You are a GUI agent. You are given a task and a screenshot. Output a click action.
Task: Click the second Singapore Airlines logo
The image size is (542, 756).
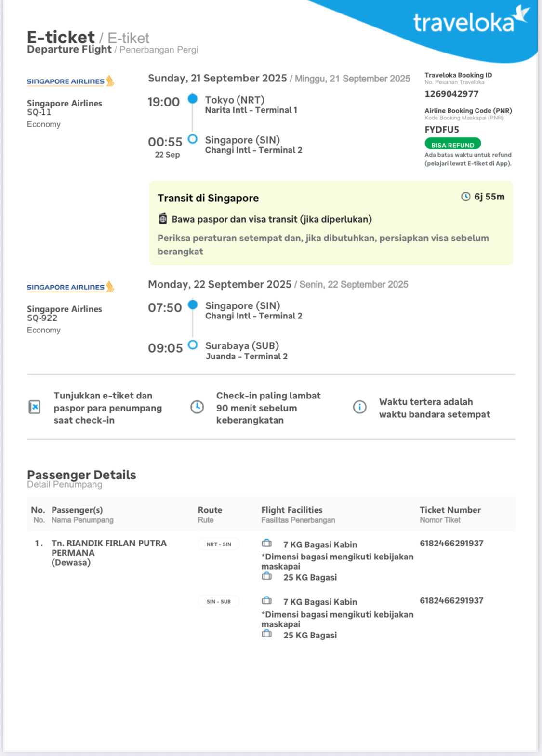(x=70, y=287)
